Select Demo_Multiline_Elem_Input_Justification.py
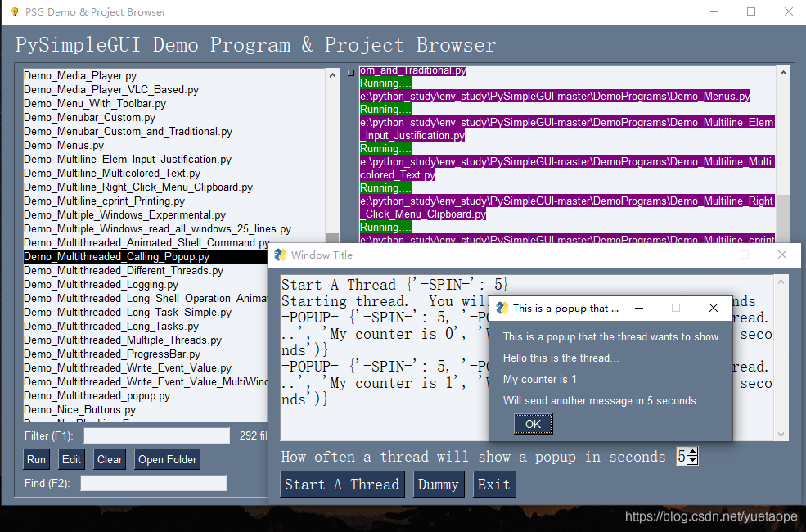Screen dimensions: 806x532 tap(128, 159)
